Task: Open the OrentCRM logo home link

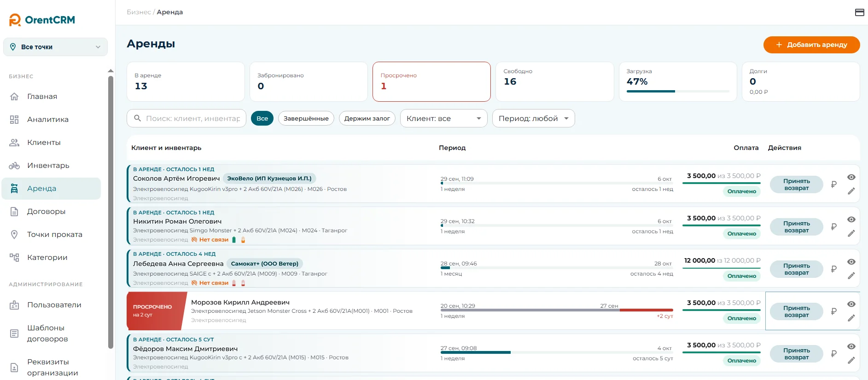Action: [x=42, y=20]
